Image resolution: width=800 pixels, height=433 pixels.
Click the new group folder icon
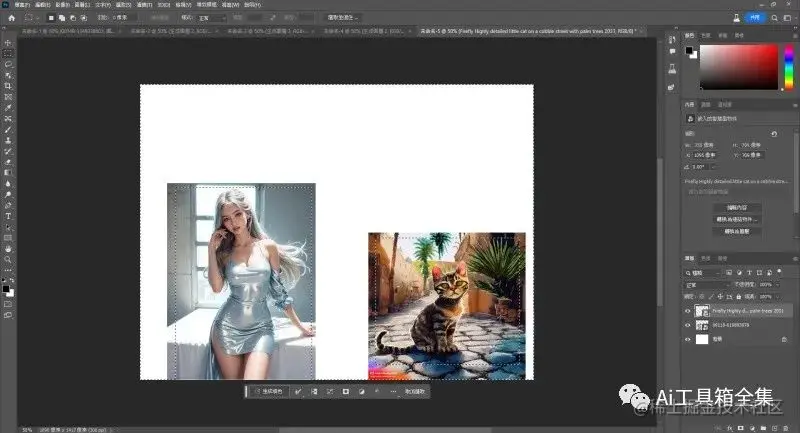point(763,428)
